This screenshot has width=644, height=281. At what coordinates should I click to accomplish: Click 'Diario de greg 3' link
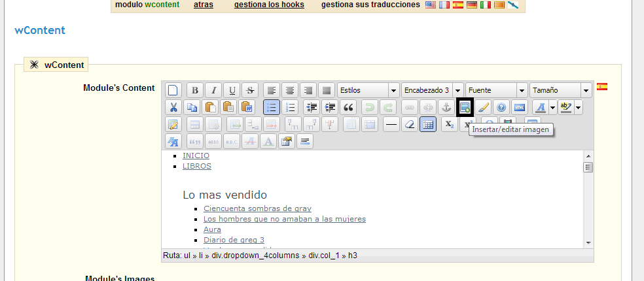pyautogui.click(x=234, y=240)
